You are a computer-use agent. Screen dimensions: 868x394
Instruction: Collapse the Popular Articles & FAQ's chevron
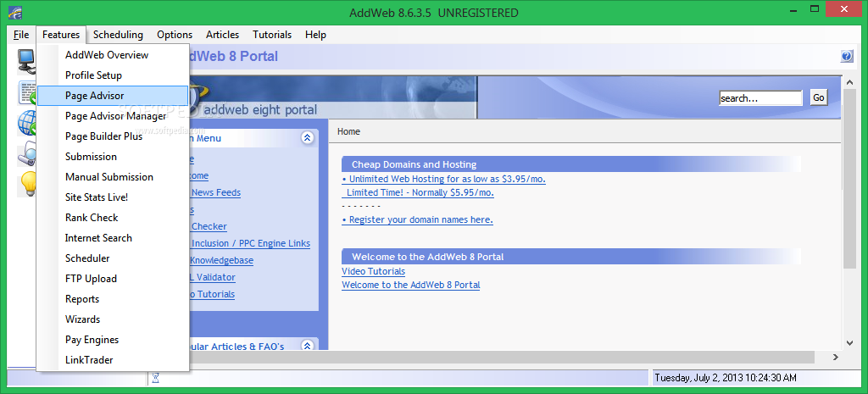(307, 346)
